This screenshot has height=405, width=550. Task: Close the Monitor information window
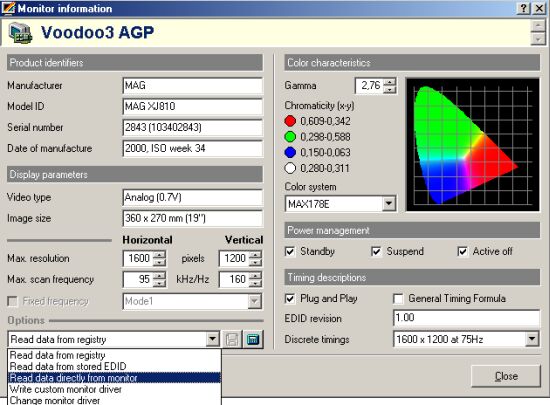click(x=539, y=8)
